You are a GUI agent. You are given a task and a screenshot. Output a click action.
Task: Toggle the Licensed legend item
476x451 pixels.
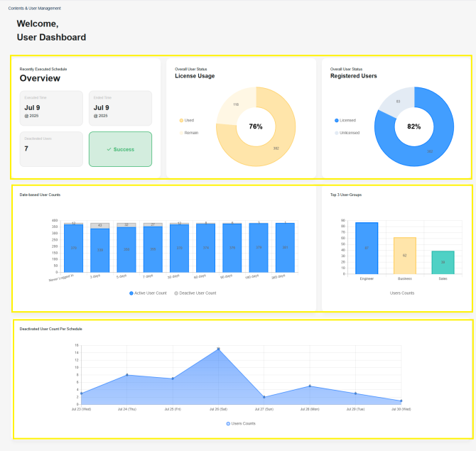point(345,121)
